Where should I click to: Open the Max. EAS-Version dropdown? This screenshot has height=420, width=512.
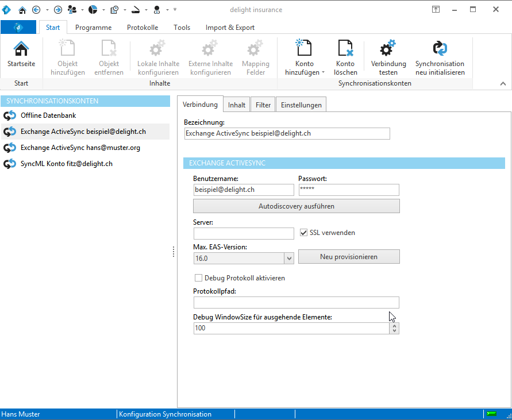289,258
